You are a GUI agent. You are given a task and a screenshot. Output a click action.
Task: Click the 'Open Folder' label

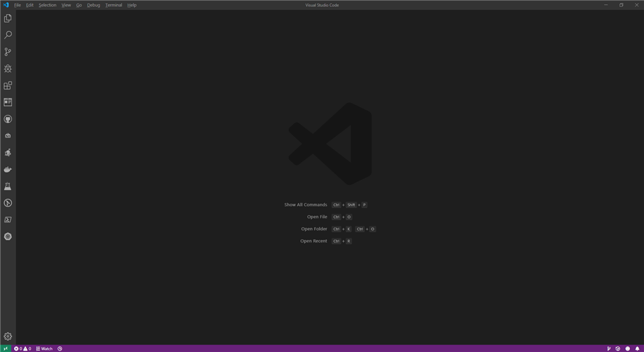click(314, 229)
